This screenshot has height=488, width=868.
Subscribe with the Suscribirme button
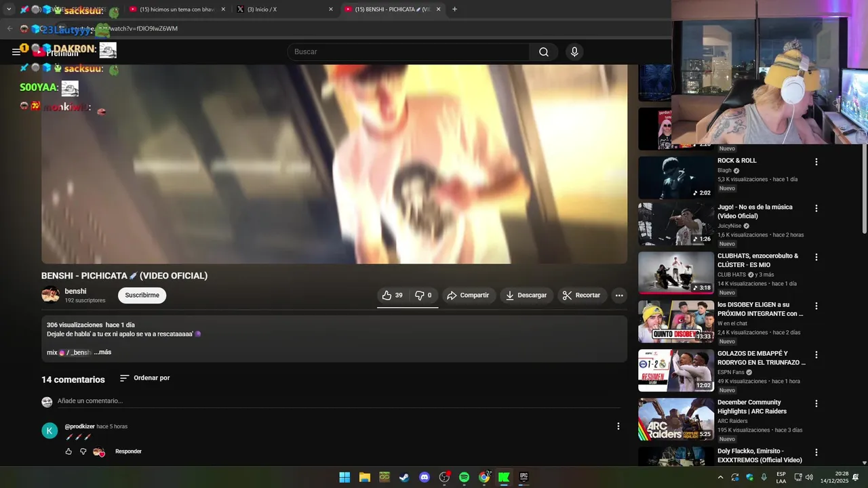[142, 296]
